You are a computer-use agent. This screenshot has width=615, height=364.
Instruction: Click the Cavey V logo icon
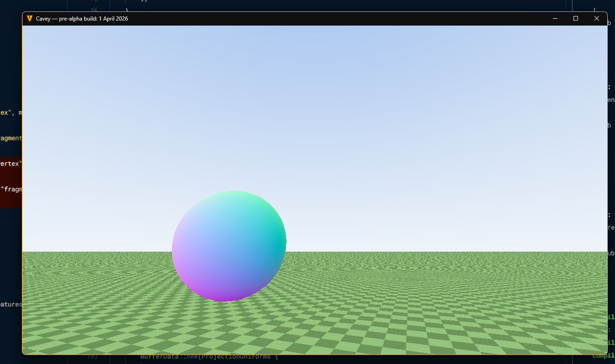(30, 19)
